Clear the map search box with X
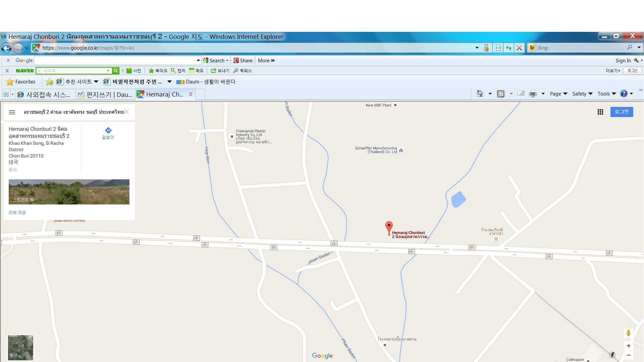The image size is (644, 362). [x=126, y=112]
